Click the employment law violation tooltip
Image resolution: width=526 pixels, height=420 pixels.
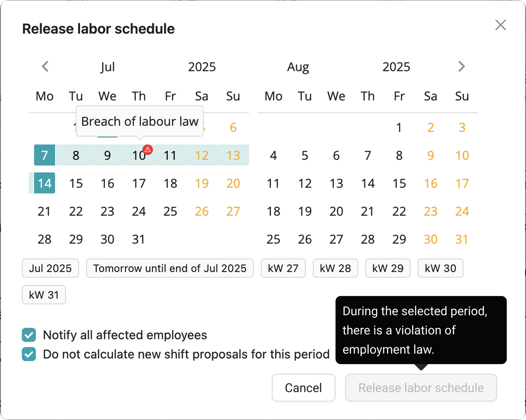coord(420,330)
